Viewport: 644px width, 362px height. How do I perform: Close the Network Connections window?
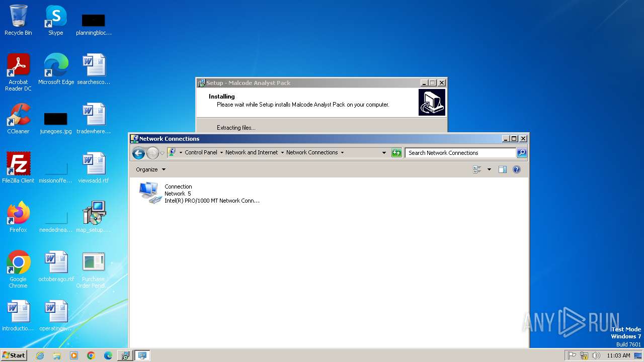523,139
